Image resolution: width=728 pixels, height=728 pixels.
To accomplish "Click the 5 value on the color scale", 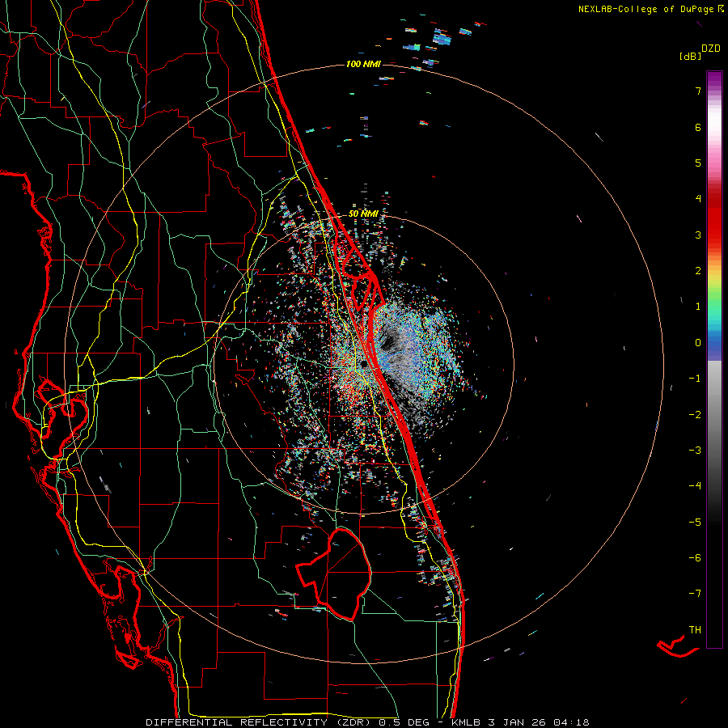I will point(698,163).
